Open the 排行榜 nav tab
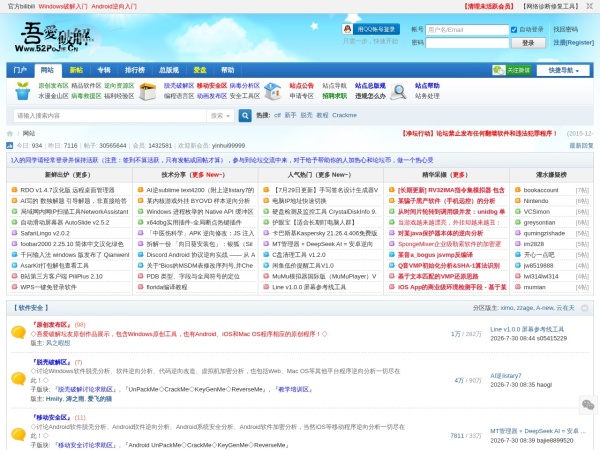Viewport: 600px width, 450px height. point(135,70)
